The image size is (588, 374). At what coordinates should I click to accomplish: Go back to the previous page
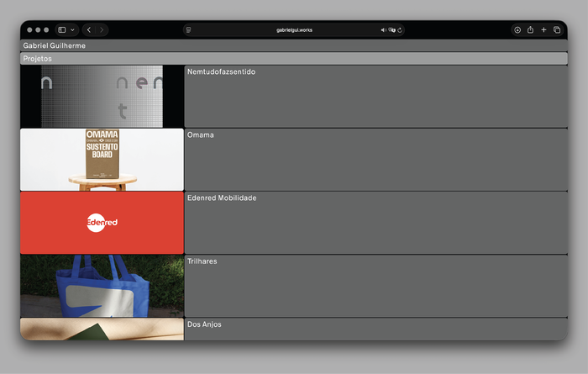click(x=89, y=29)
